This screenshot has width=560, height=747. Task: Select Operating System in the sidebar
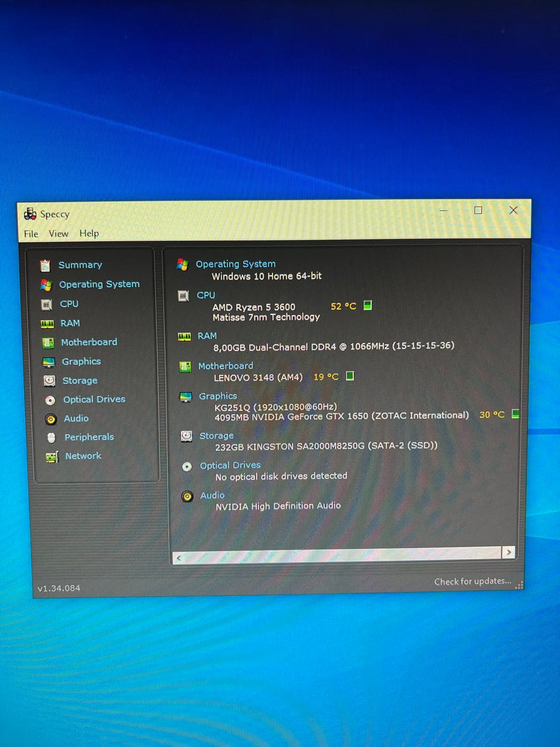point(99,284)
